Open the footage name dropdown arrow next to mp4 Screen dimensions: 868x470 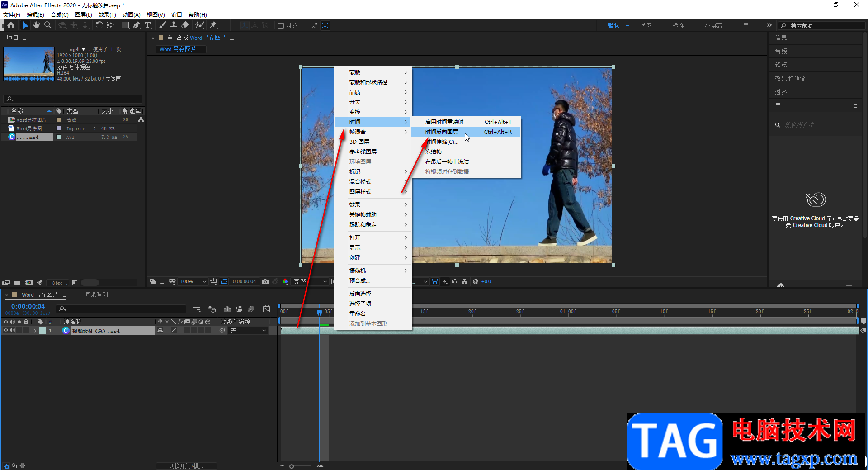[83, 49]
